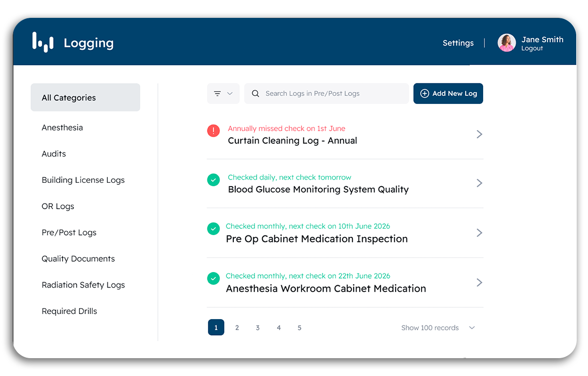
Task: Click the Logout link
Action: (x=532, y=48)
